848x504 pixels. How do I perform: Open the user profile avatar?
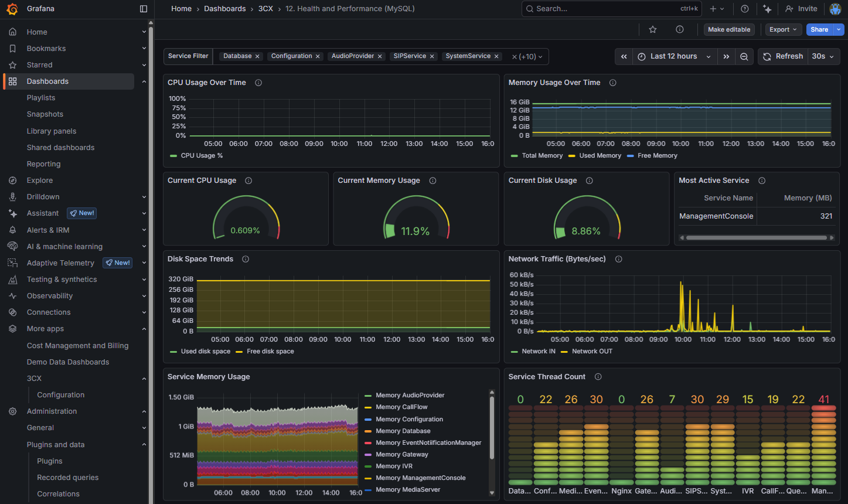pos(835,9)
